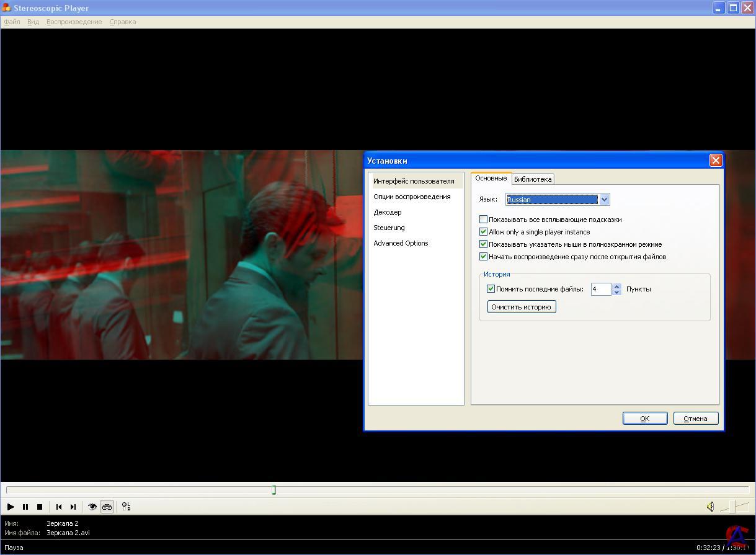Increase history file count with up arrow
Image resolution: width=756 pixels, height=555 pixels.
[x=616, y=286]
